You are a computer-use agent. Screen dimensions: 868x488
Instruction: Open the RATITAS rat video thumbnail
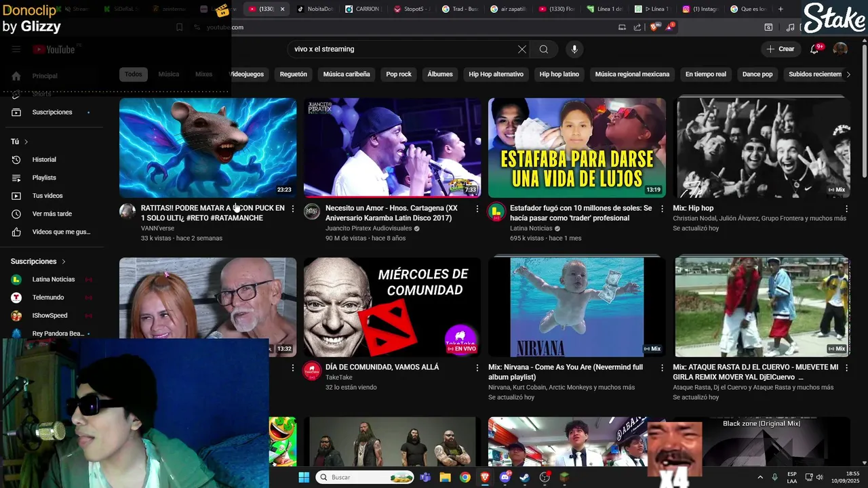[208, 148]
